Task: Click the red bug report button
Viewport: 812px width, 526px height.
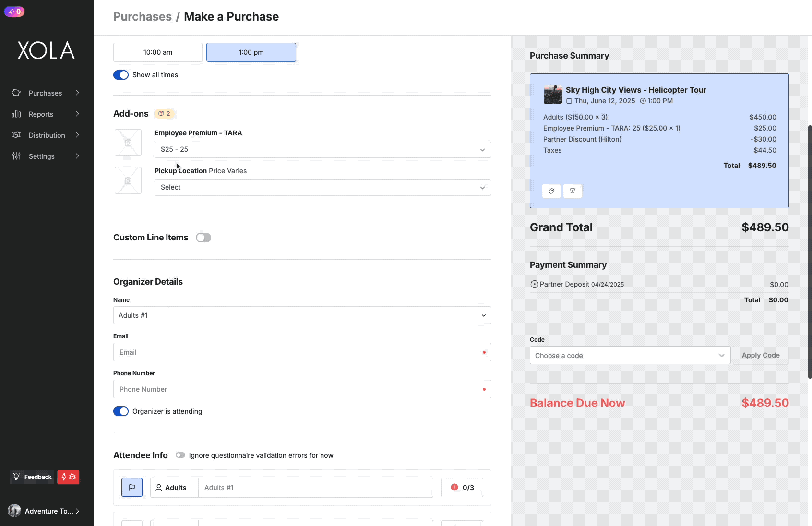Action: coord(68,477)
